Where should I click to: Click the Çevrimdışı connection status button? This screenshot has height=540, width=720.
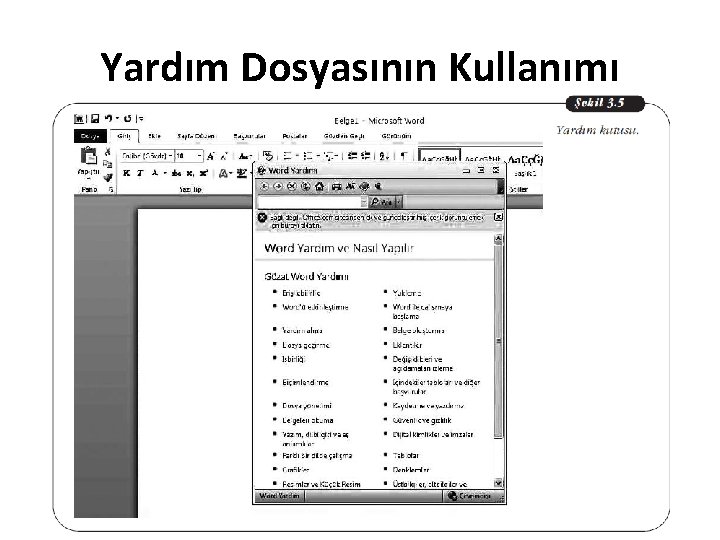pos(471,496)
